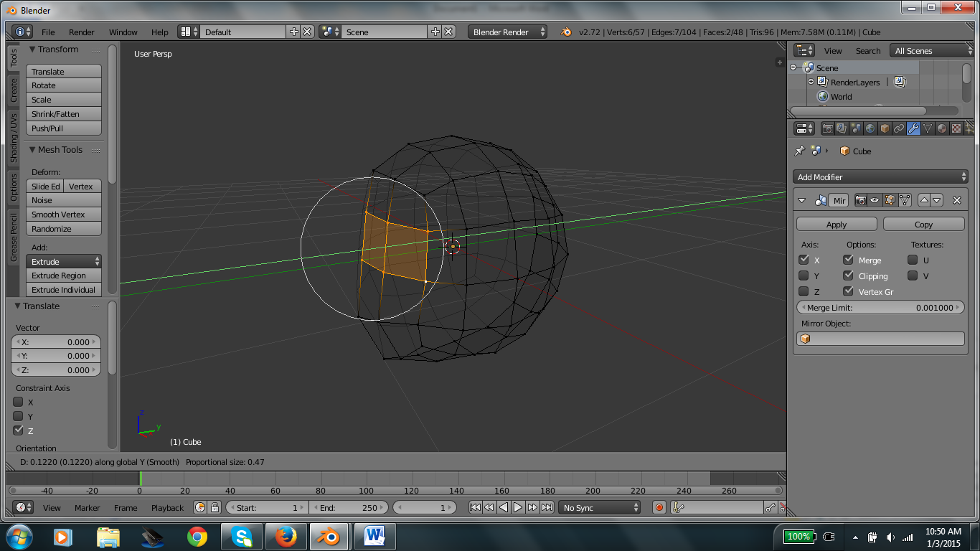The width and height of the screenshot is (980, 551).
Task: Delete the Mirror modifier with X
Action: (956, 200)
